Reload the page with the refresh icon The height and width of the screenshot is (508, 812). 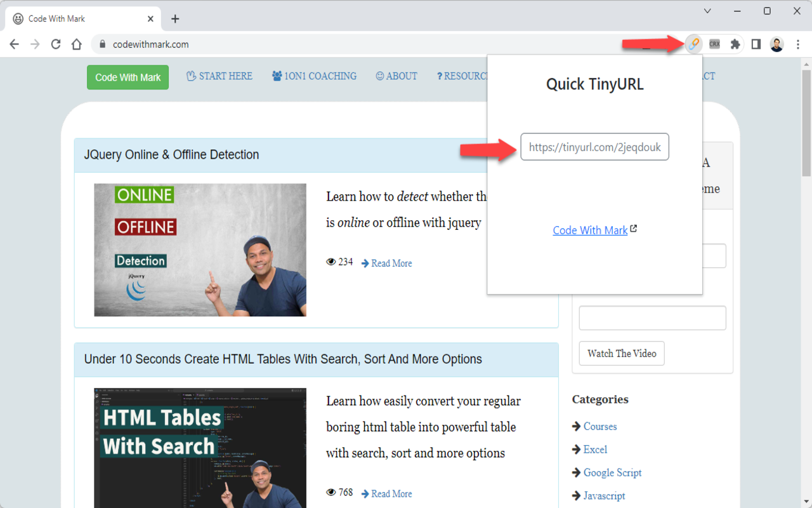coord(56,44)
